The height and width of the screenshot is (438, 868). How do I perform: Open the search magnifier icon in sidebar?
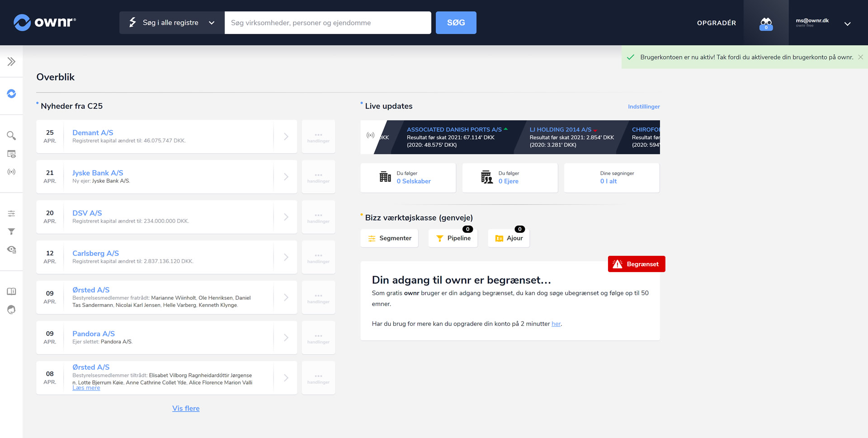pos(11,136)
